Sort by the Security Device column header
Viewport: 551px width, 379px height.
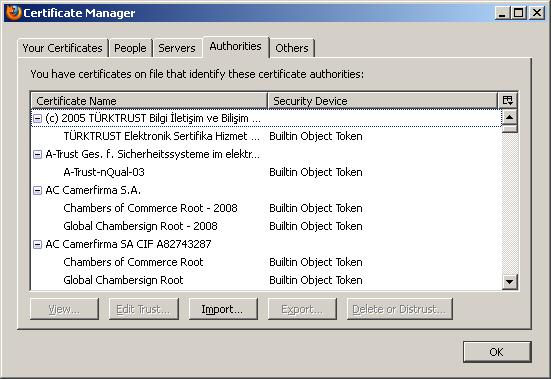coord(383,101)
